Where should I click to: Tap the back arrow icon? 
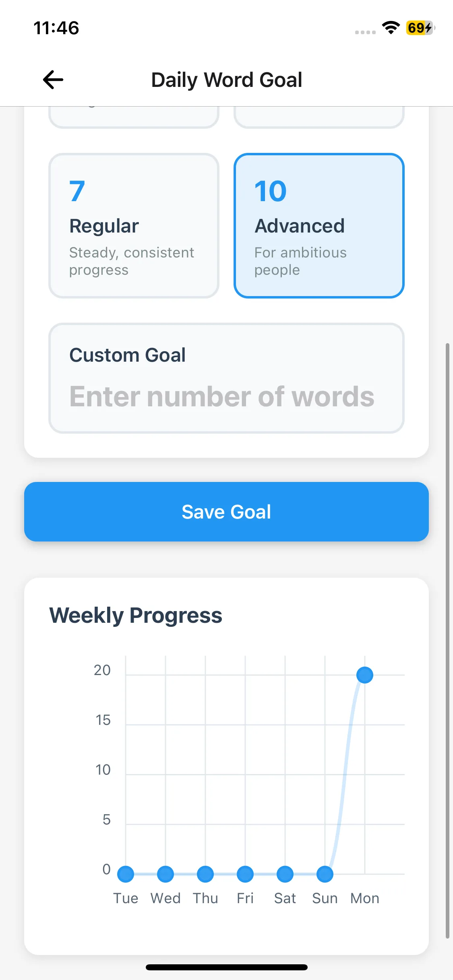(x=53, y=80)
